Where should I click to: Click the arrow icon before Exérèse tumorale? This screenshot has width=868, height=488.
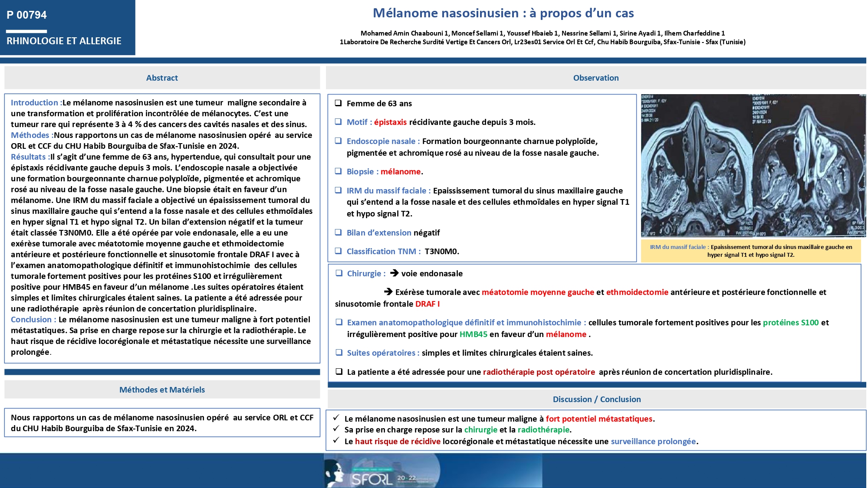pyautogui.click(x=388, y=292)
